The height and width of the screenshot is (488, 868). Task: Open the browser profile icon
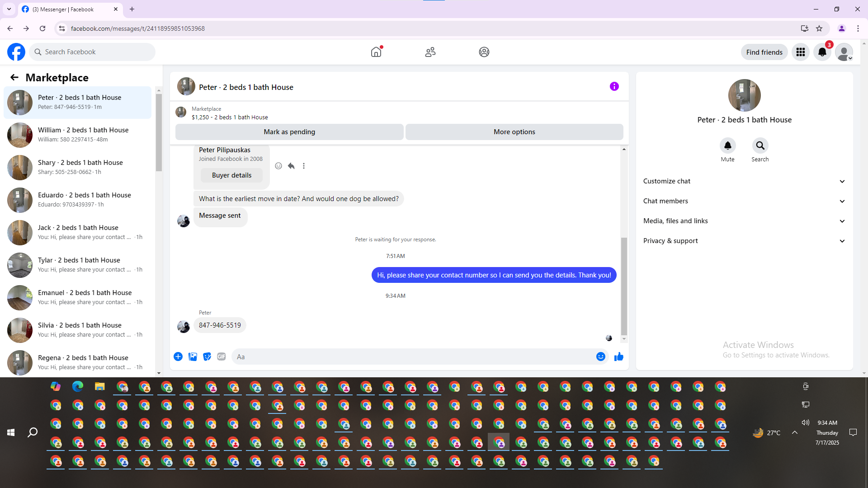(x=842, y=28)
